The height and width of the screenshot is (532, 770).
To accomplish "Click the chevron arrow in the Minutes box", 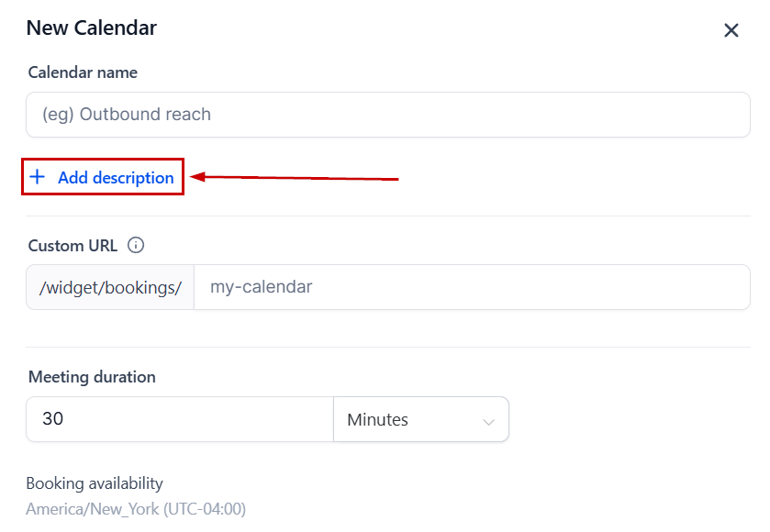I will [x=488, y=421].
